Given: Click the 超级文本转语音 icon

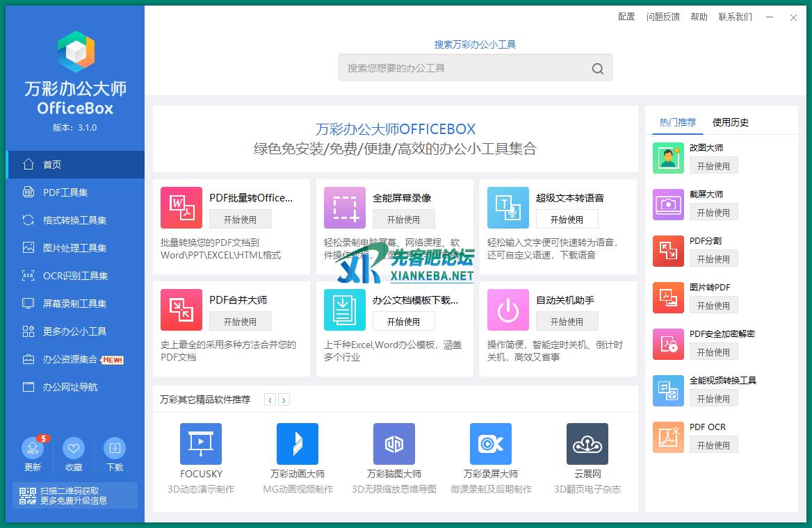Looking at the screenshot, I should [x=508, y=208].
